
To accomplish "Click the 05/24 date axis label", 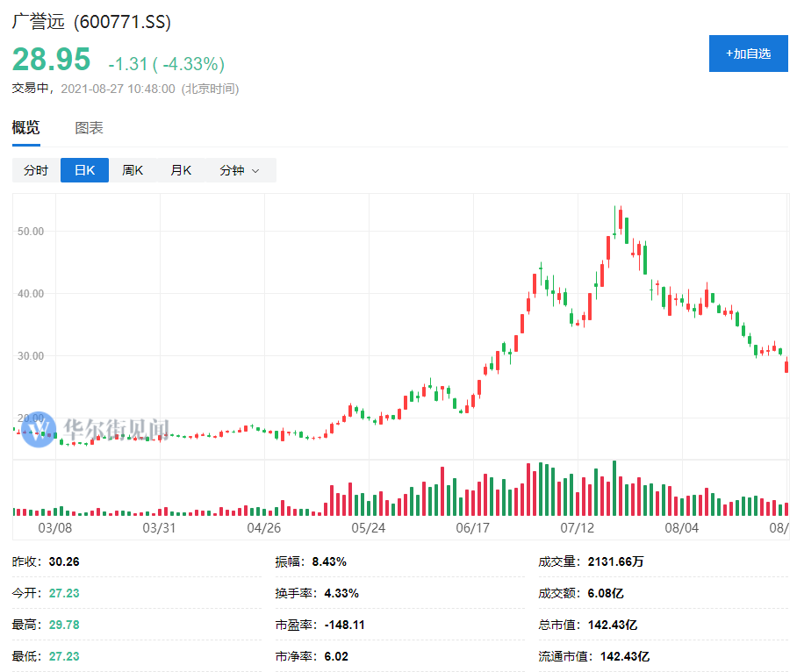I will click(x=369, y=528).
